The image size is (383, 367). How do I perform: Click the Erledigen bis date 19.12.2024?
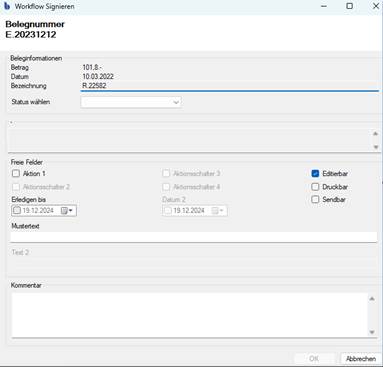pyautogui.click(x=38, y=211)
